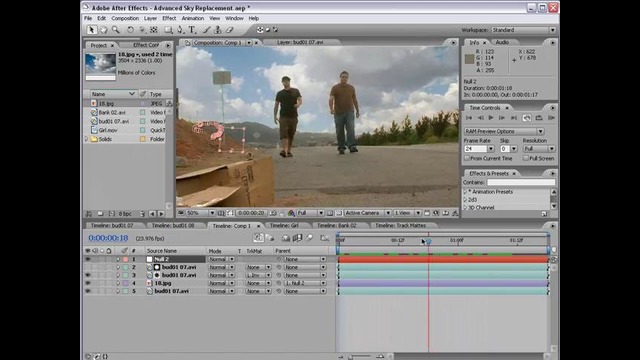Click the create new folder icon in Project
Viewport: 640px width, 360px height.
(100, 213)
